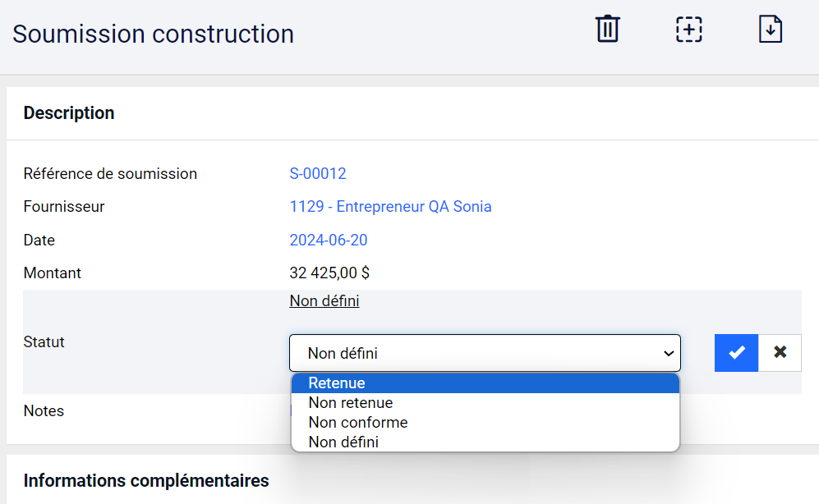Edit the date 2024-06-20 value

tap(328, 240)
